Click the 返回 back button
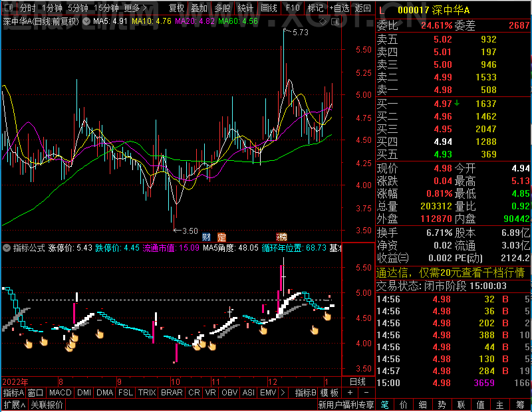 [362, 8]
